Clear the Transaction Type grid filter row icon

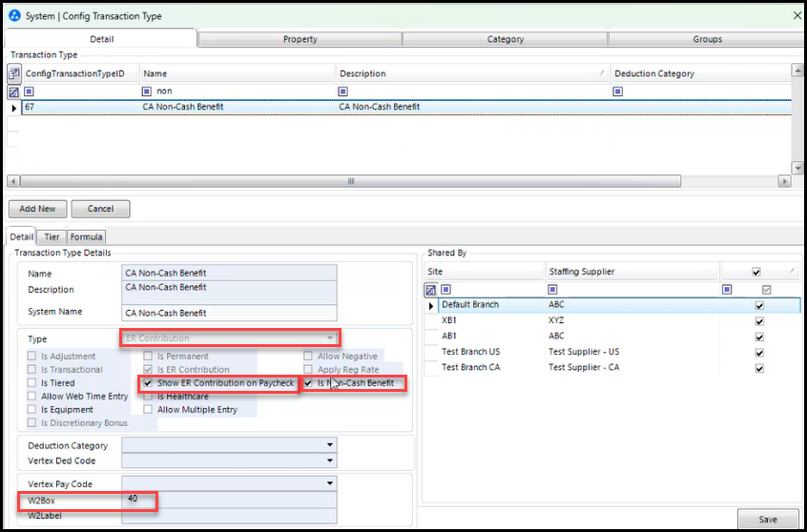click(14, 92)
